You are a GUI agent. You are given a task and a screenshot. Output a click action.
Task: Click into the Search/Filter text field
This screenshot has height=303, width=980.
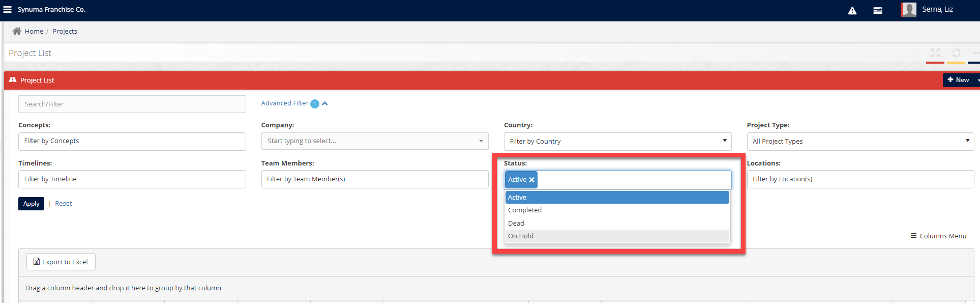132,104
